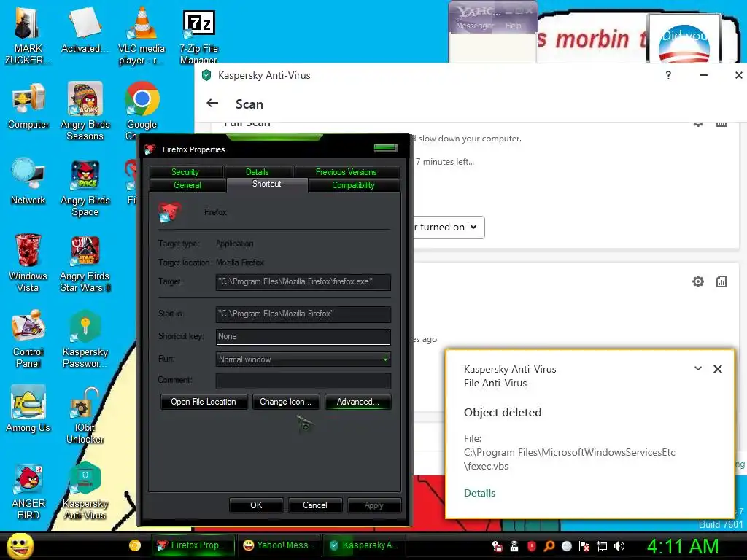
Task: Open the Messenger menu in Yahoo window
Action: point(474,26)
